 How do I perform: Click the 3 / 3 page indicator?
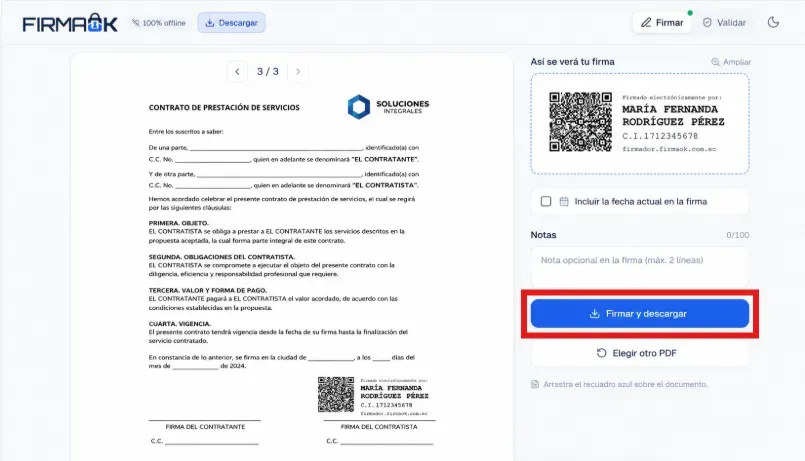point(268,72)
